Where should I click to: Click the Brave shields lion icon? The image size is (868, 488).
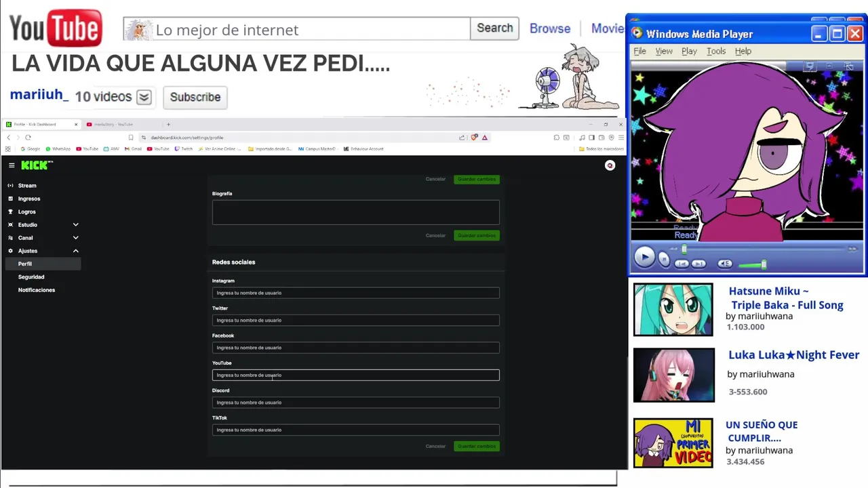click(474, 138)
